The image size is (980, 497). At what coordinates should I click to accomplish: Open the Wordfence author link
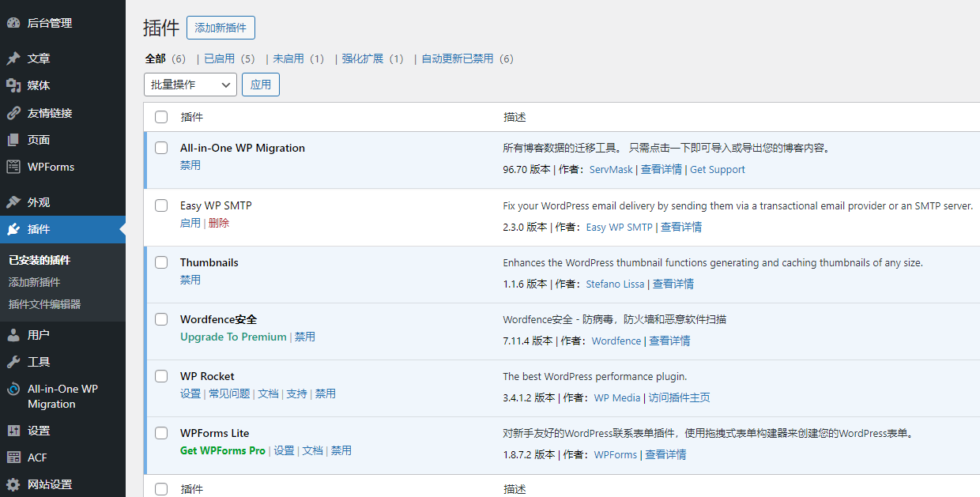pyautogui.click(x=616, y=341)
